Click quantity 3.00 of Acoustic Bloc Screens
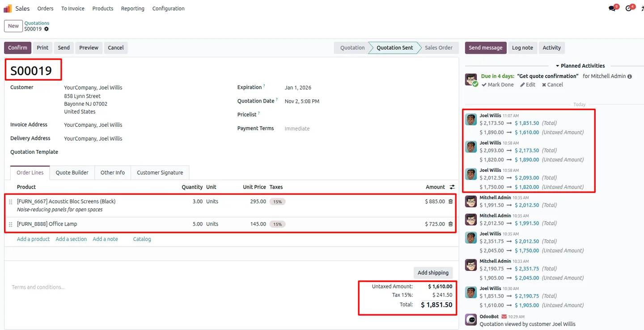 click(x=197, y=201)
